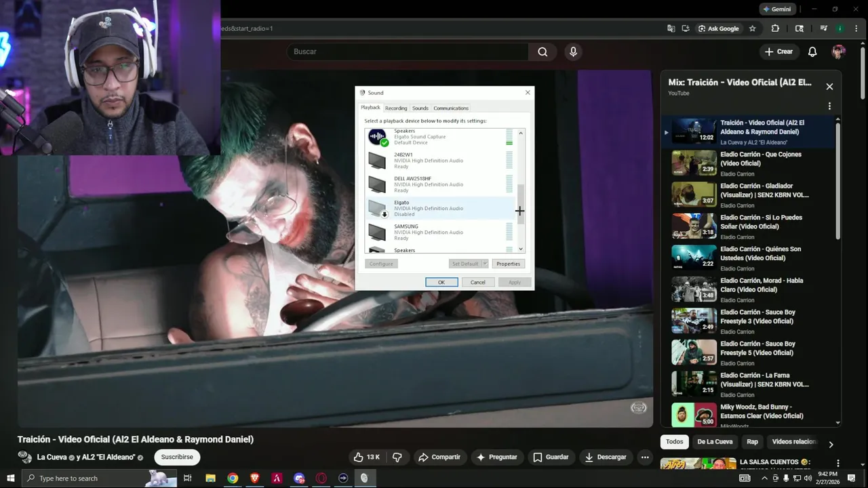Select the De La Cueva filter chip
The image size is (868, 488).
(x=715, y=442)
